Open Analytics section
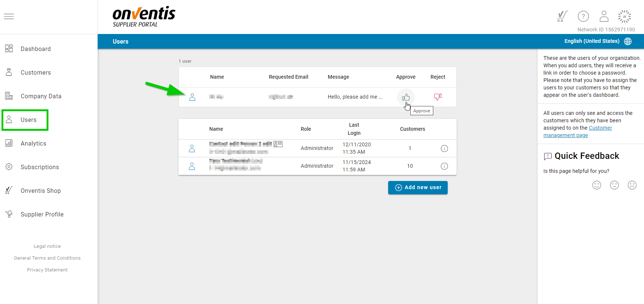Screen dimensions: 644x304 (33, 143)
